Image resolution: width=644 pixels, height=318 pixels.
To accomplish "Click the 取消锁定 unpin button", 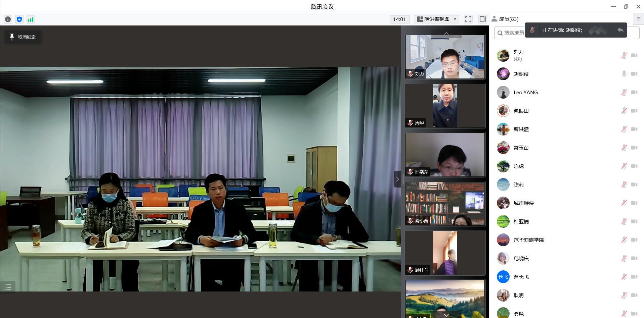I will (x=23, y=37).
